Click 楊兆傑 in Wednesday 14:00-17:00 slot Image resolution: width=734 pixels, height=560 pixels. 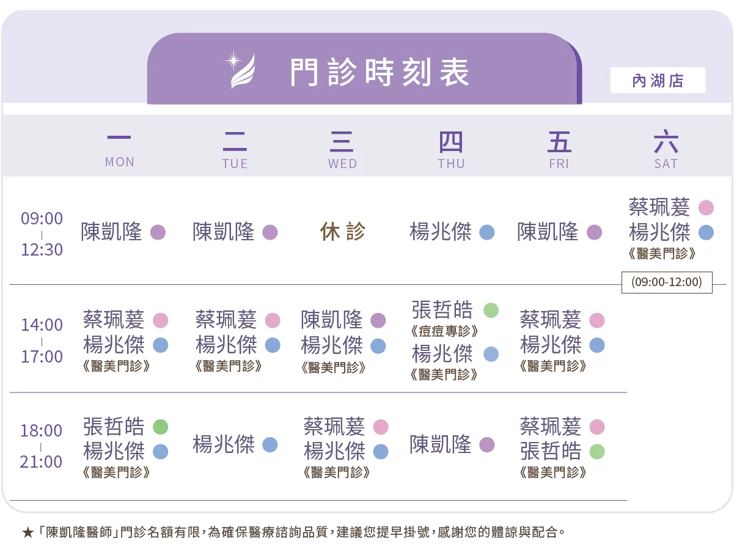tap(332, 345)
